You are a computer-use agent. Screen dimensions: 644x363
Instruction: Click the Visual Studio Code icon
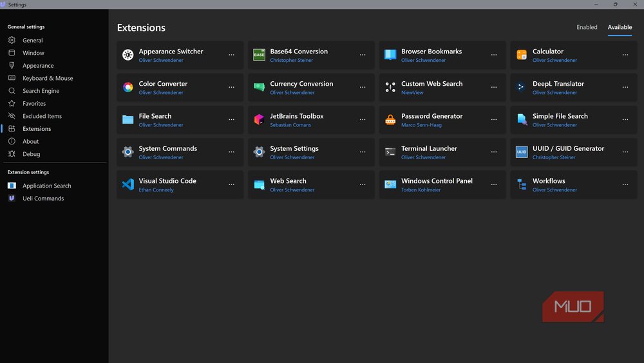pyautogui.click(x=128, y=184)
